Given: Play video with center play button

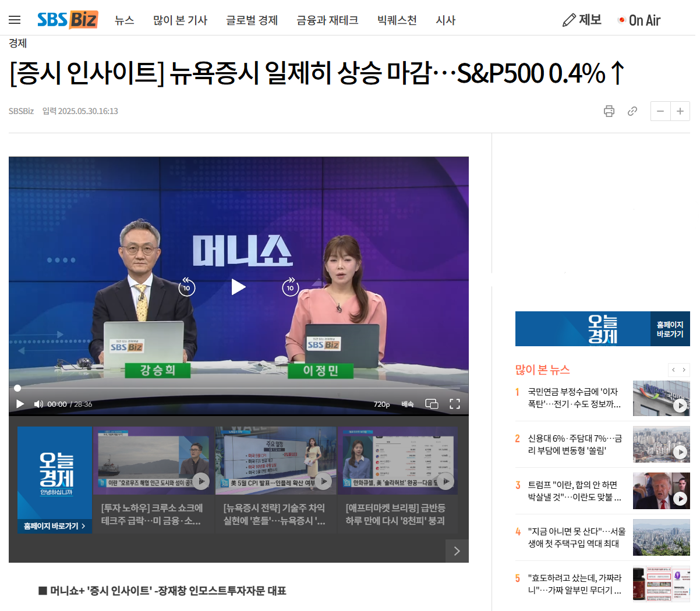Looking at the screenshot, I should tap(239, 287).
